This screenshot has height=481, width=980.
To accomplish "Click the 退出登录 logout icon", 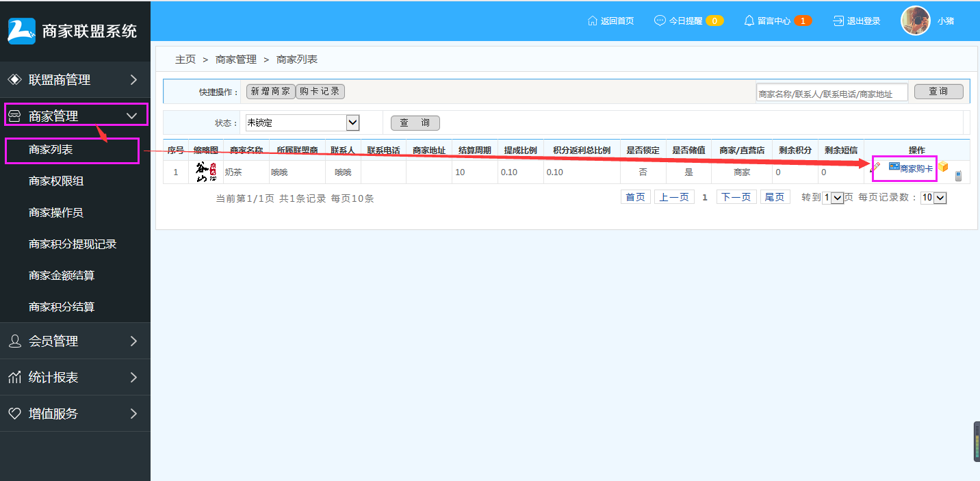I will [x=838, y=21].
